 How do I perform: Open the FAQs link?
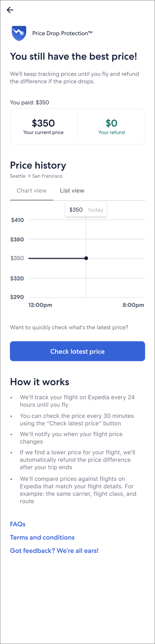18,524
